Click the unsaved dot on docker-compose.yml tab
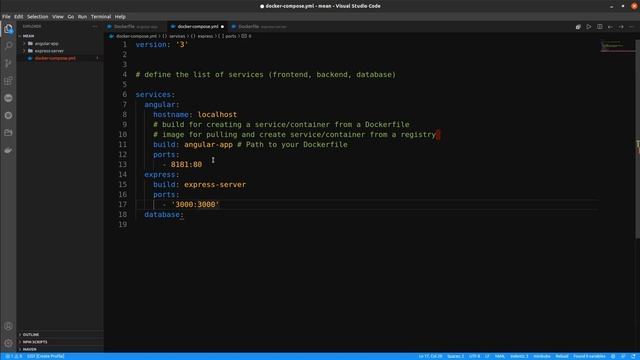 pyautogui.click(x=222, y=27)
